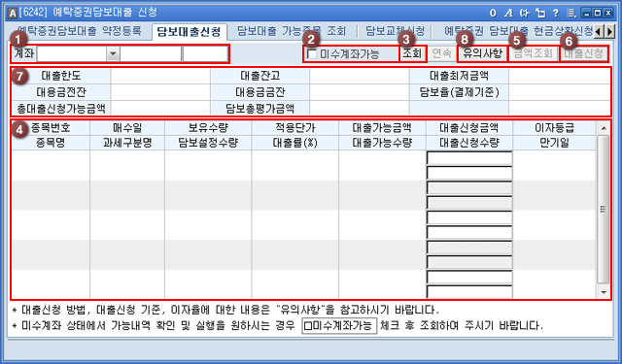Click the 대출신청 button
Image resolution: width=622 pixels, height=364 pixels.
[583, 53]
